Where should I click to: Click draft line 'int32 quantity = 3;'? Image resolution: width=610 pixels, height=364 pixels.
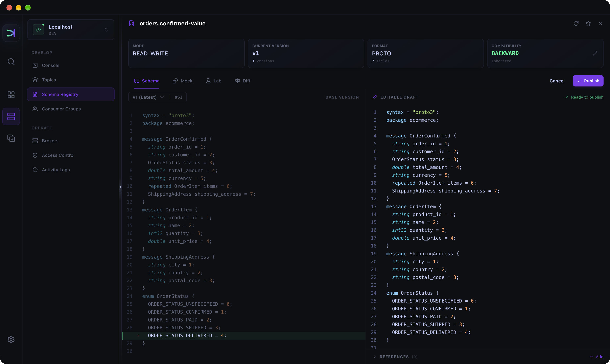(419, 230)
